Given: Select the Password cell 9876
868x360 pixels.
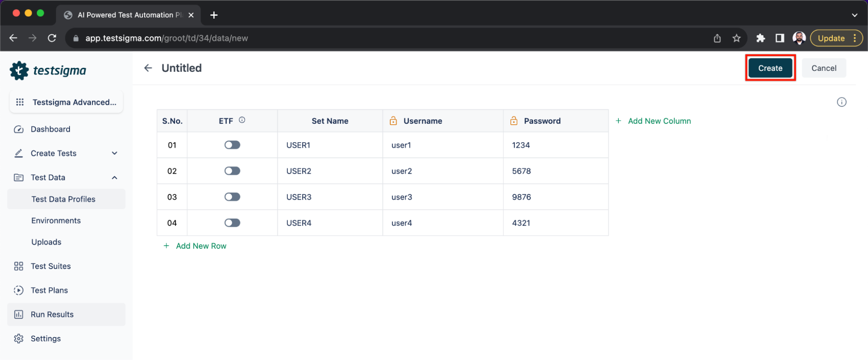Looking at the screenshot, I should click(x=556, y=197).
